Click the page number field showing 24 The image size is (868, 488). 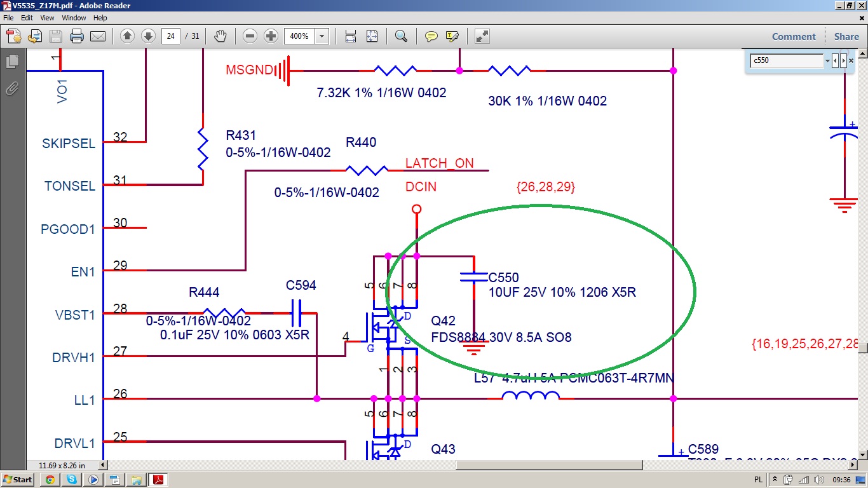tap(171, 36)
